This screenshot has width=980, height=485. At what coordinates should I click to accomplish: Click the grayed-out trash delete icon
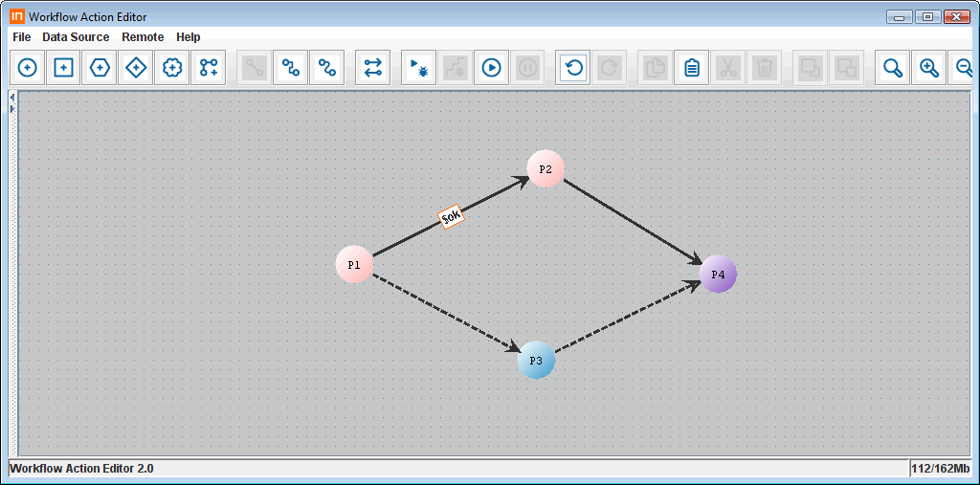point(763,68)
